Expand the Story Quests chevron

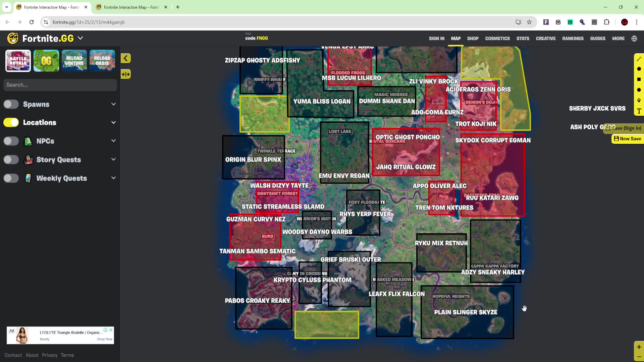(113, 160)
